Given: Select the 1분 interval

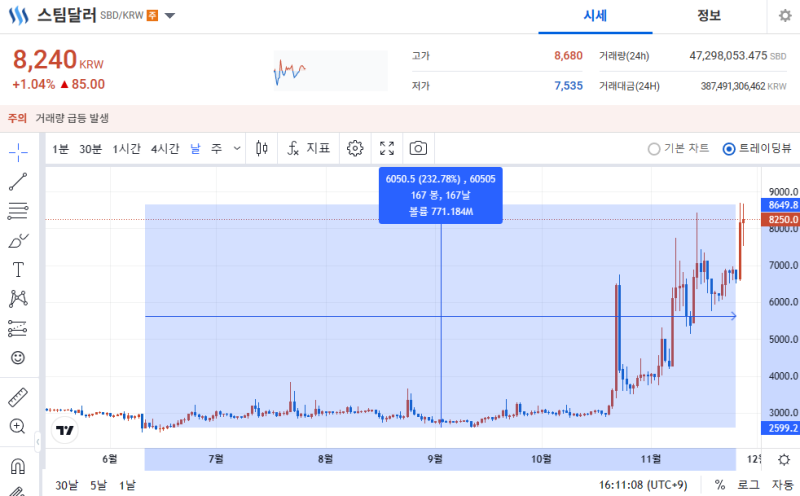Looking at the screenshot, I should click(x=60, y=149).
